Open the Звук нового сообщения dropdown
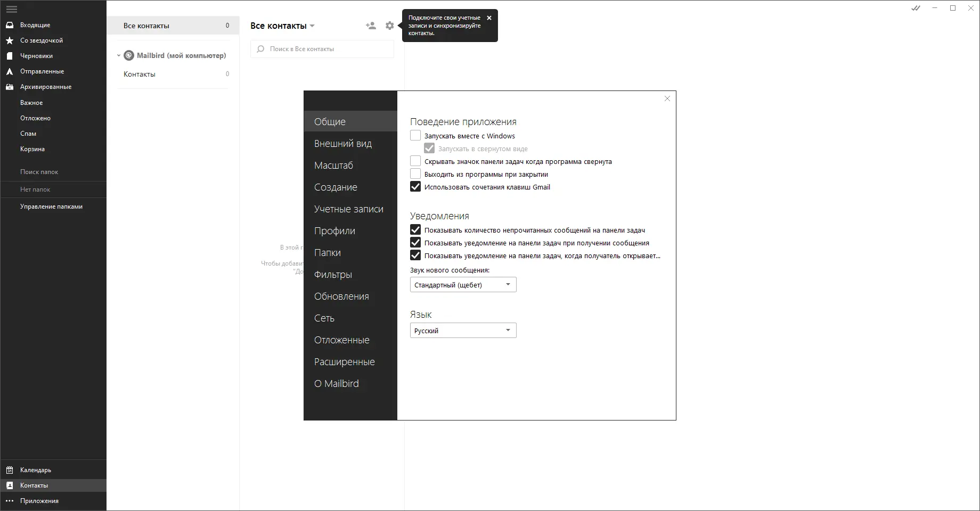Viewport: 980px width, 511px height. click(462, 284)
